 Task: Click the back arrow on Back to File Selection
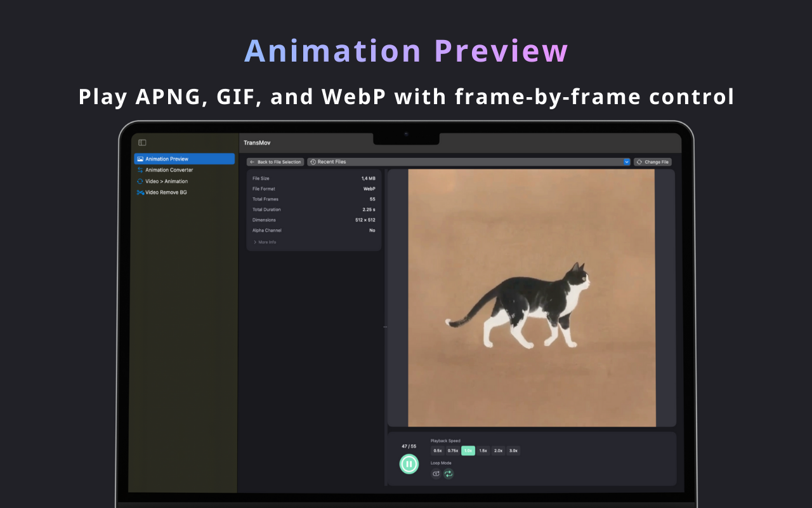pyautogui.click(x=253, y=161)
